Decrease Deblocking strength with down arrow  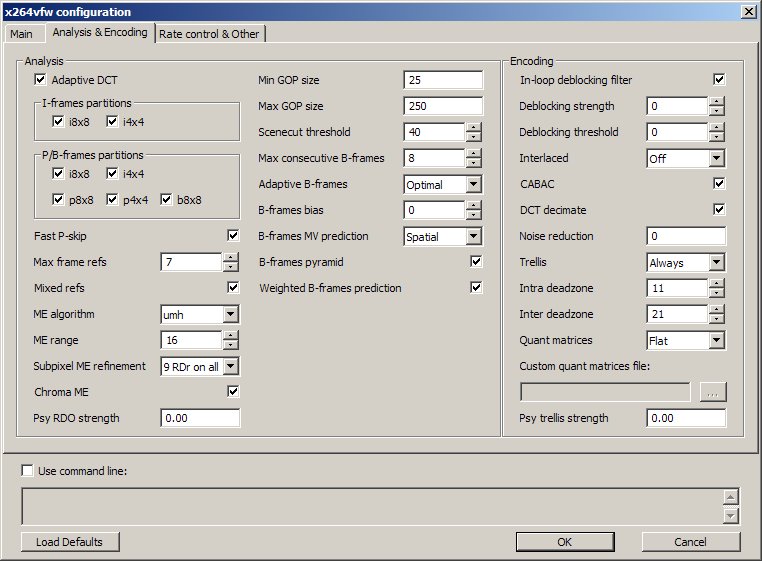click(717, 111)
